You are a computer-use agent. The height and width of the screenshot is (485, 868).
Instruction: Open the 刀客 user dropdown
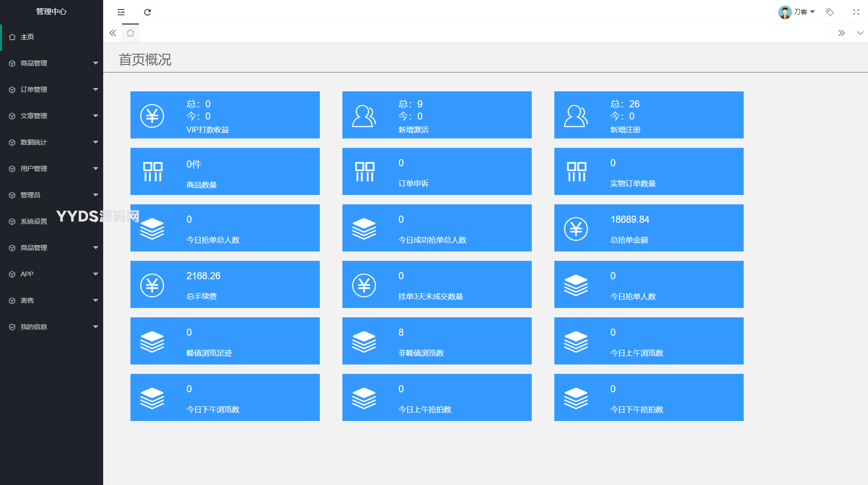tap(797, 12)
